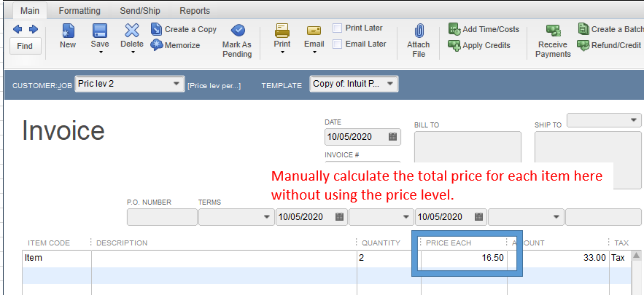Create a New invoice

click(x=68, y=36)
